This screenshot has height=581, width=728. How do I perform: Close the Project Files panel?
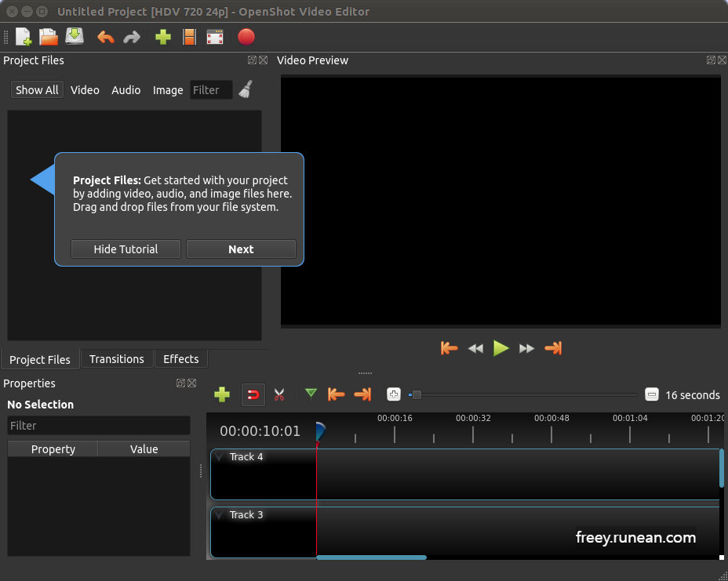tap(264, 60)
